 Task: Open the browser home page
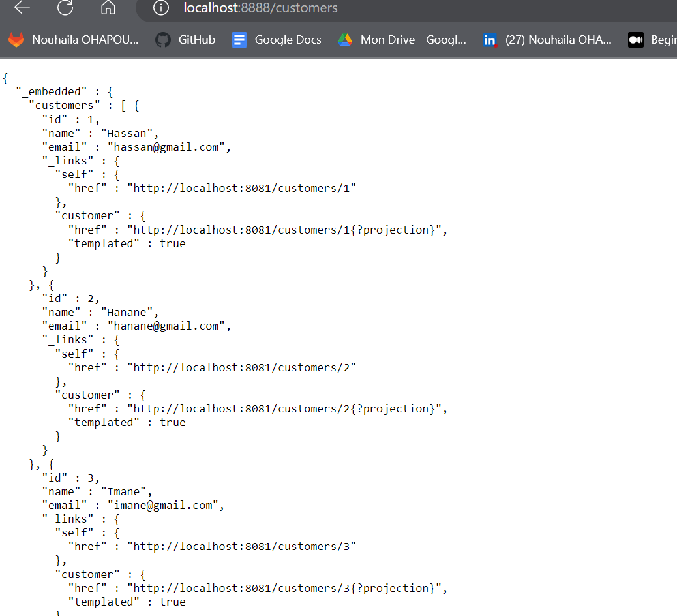coord(108,8)
